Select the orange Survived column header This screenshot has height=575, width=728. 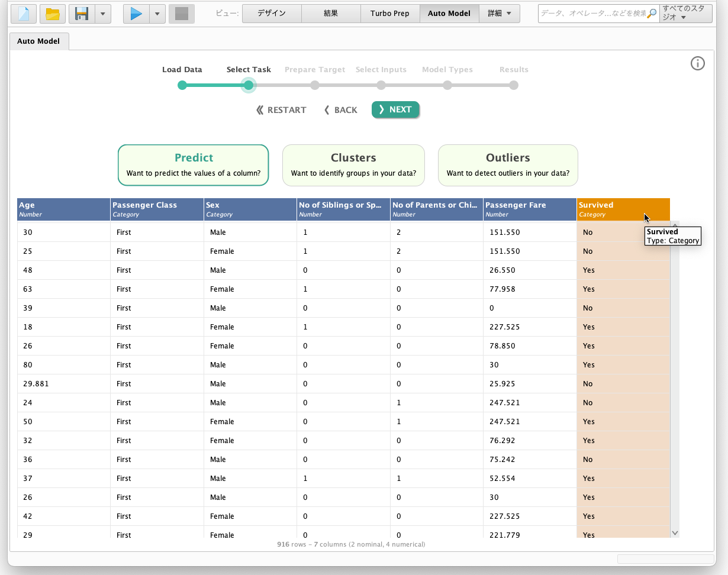tap(623, 209)
